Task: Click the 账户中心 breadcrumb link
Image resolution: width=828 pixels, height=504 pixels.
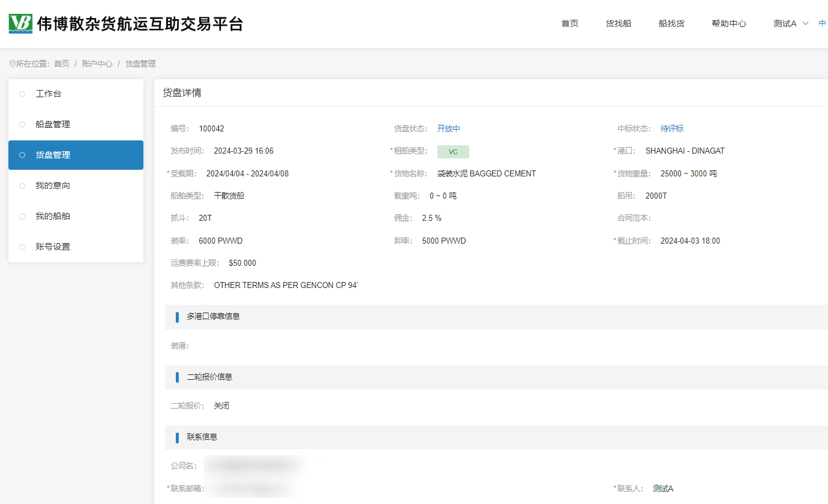Action: pos(97,64)
